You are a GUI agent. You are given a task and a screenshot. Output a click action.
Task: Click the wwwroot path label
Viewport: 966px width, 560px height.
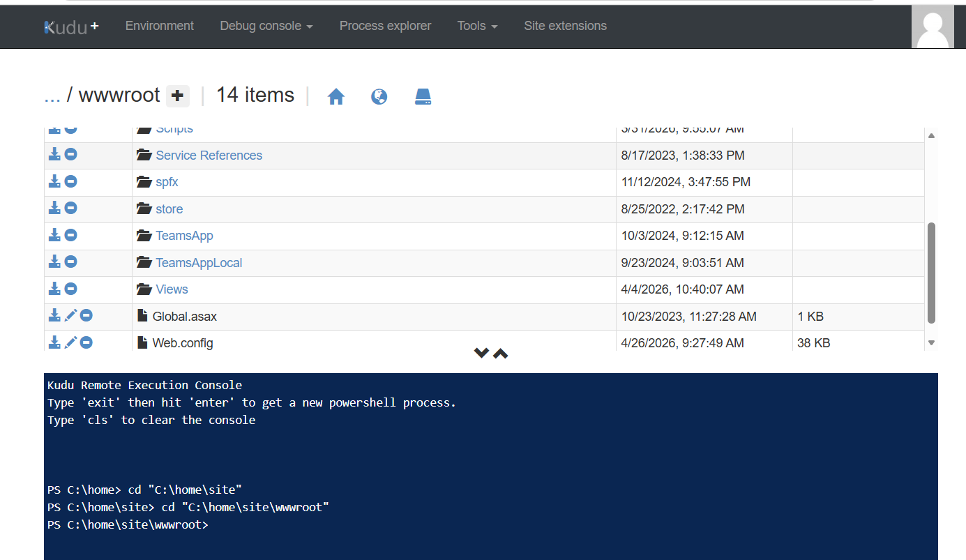119,95
